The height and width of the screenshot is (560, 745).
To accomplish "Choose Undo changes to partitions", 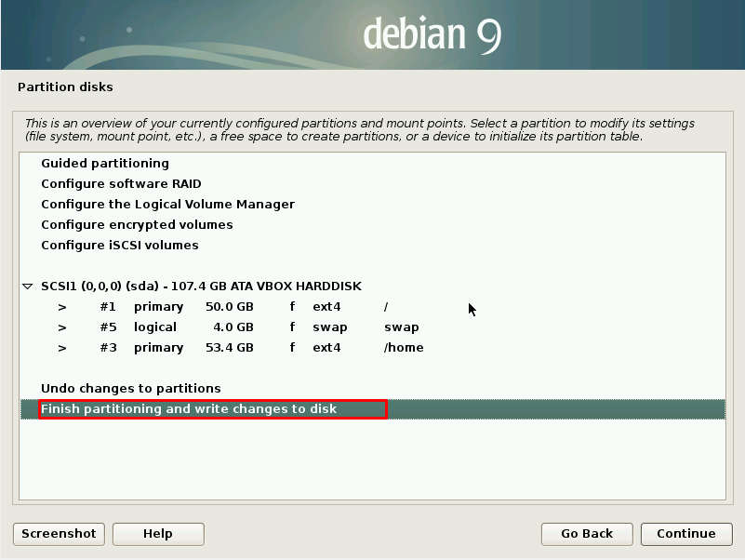I will 372,389.
